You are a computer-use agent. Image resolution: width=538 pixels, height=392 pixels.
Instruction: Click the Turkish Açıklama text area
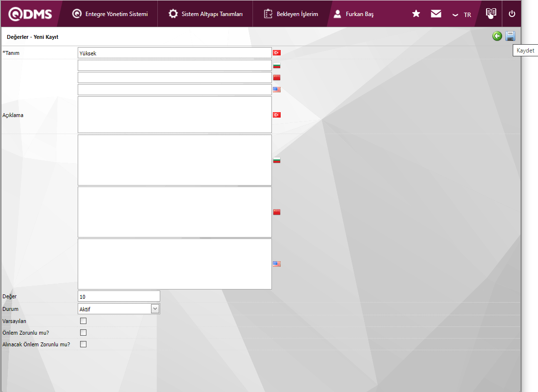175,115
